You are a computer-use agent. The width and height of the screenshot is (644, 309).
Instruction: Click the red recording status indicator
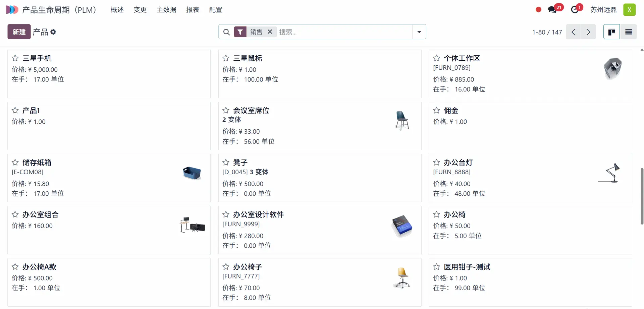(x=538, y=10)
